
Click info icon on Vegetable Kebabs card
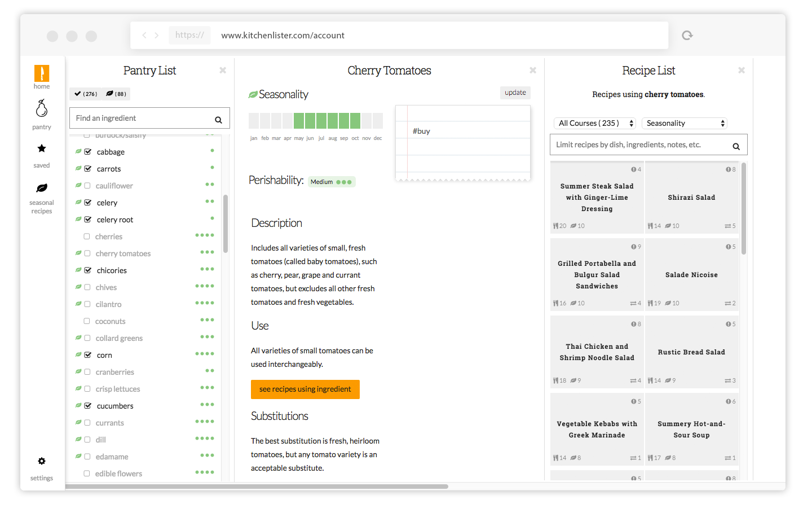click(x=633, y=401)
